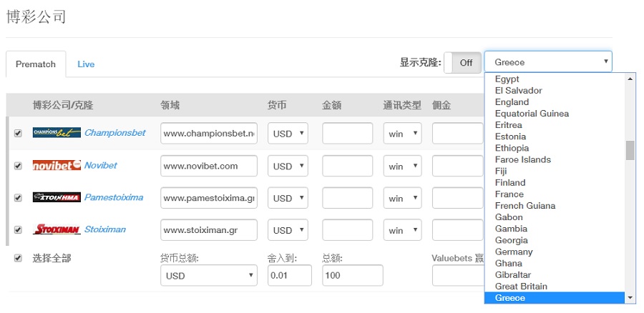Screen dimensions: 644x313
Task: Select France in the country list
Action: pos(555,194)
